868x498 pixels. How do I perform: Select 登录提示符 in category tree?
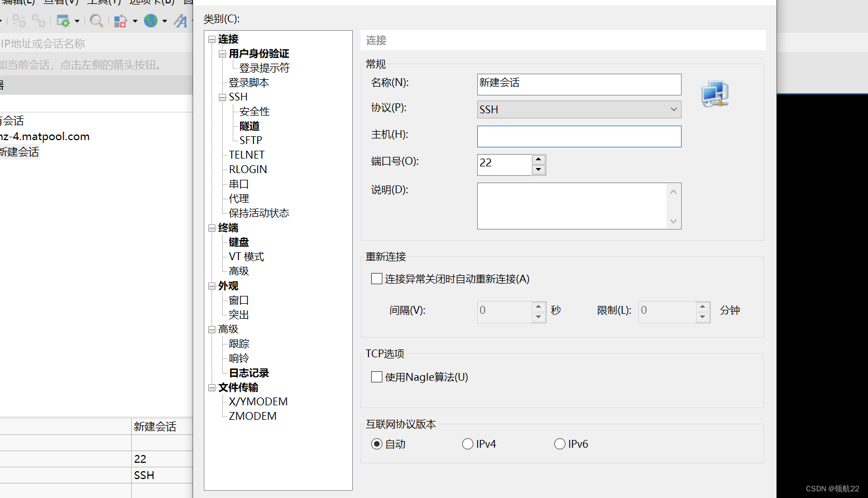point(265,68)
